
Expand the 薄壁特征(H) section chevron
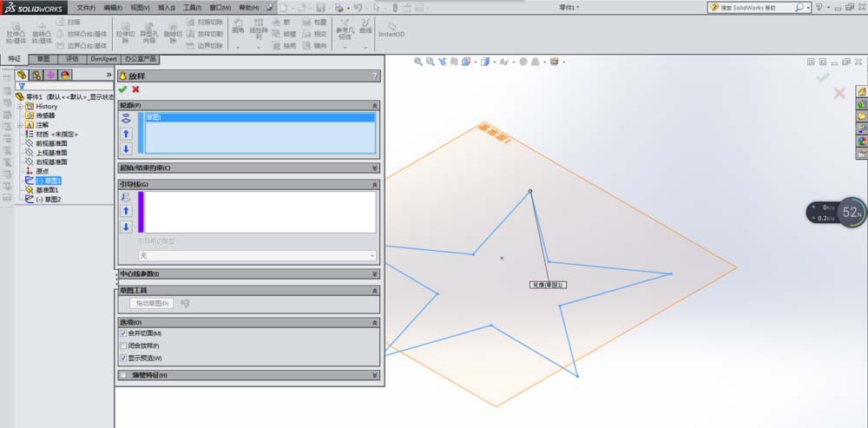point(375,375)
